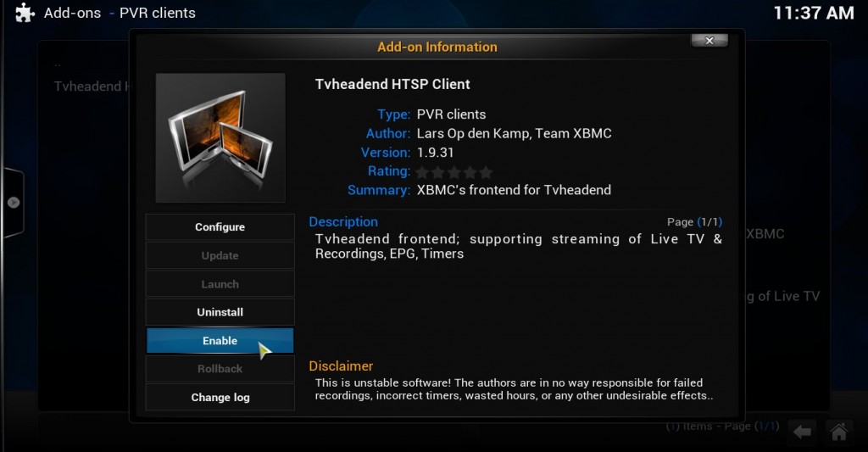Close the Add-on Information dialog

(x=709, y=41)
